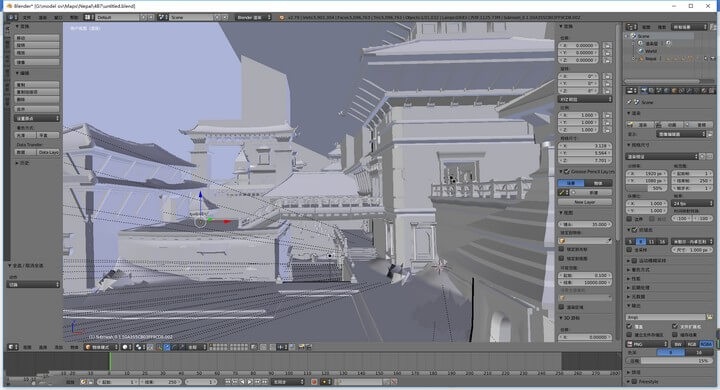Image resolution: width=720 pixels, height=390 pixels.
Task: Click the red record keyframe button
Action: point(315,382)
